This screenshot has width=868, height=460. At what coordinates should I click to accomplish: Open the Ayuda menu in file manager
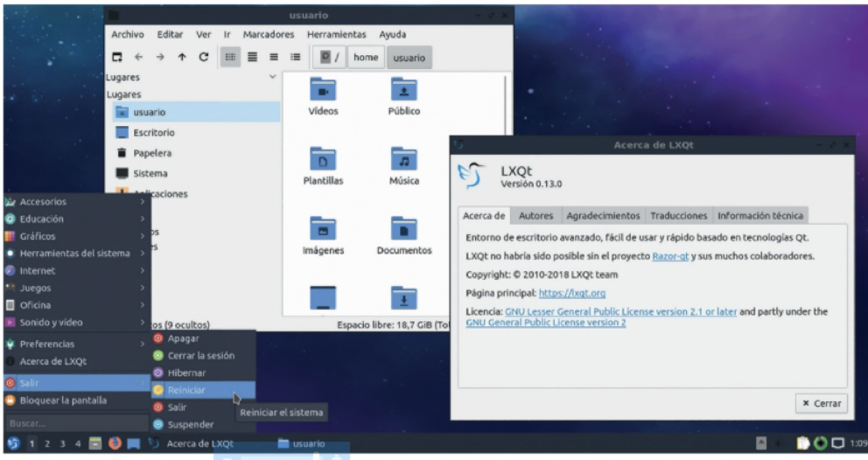tap(393, 34)
